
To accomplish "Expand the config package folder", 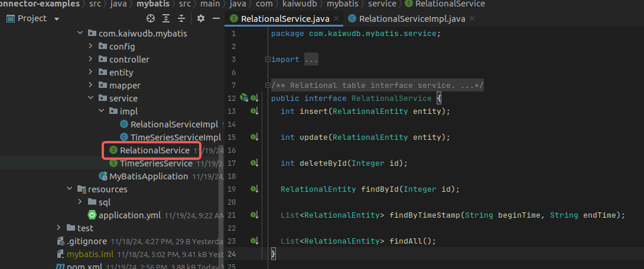I will 90,47.
